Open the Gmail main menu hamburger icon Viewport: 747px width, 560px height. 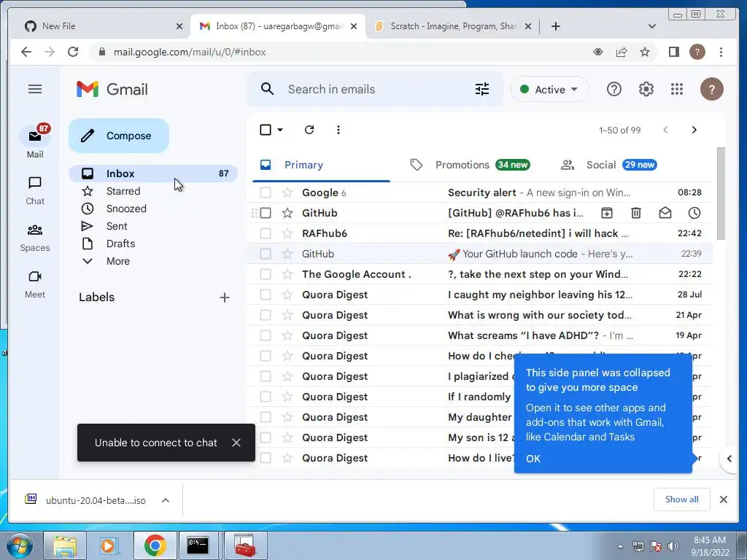click(x=35, y=89)
